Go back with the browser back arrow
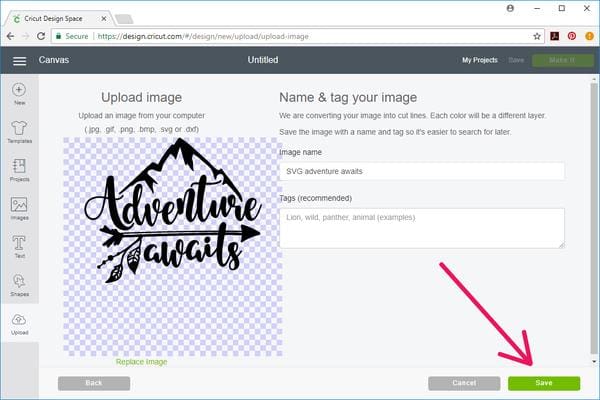This screenshot has height=400, width=600. (x=10, y=36)
